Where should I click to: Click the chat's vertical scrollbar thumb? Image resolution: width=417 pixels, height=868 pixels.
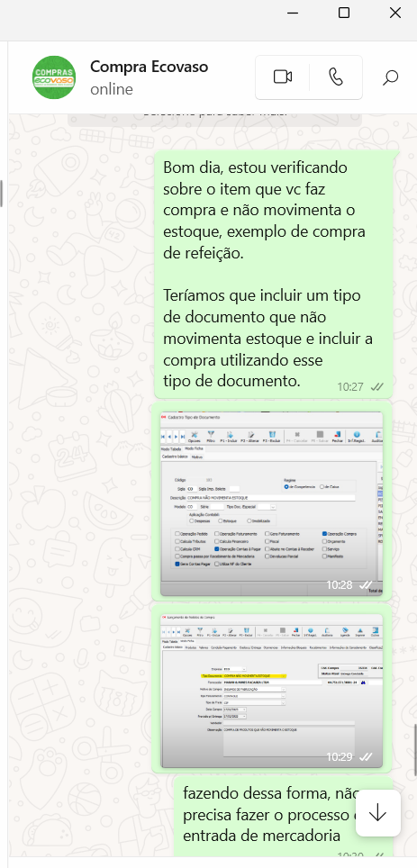coord(415,749)
